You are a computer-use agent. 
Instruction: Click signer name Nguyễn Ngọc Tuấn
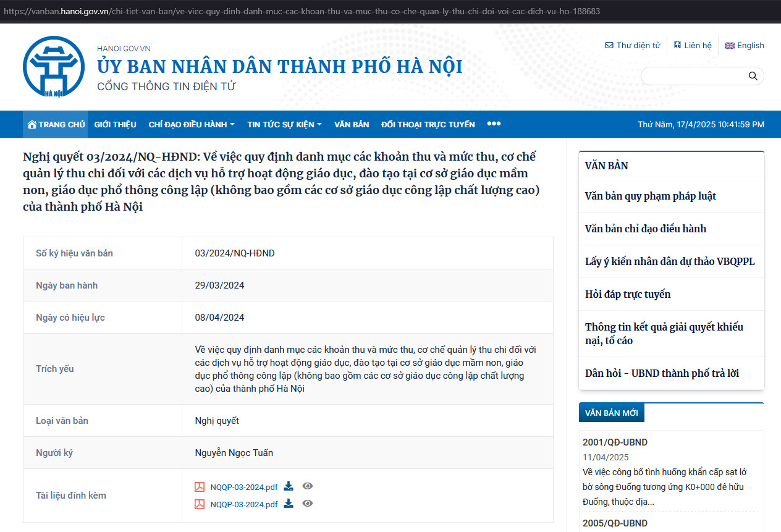click(x=234, y=453)
